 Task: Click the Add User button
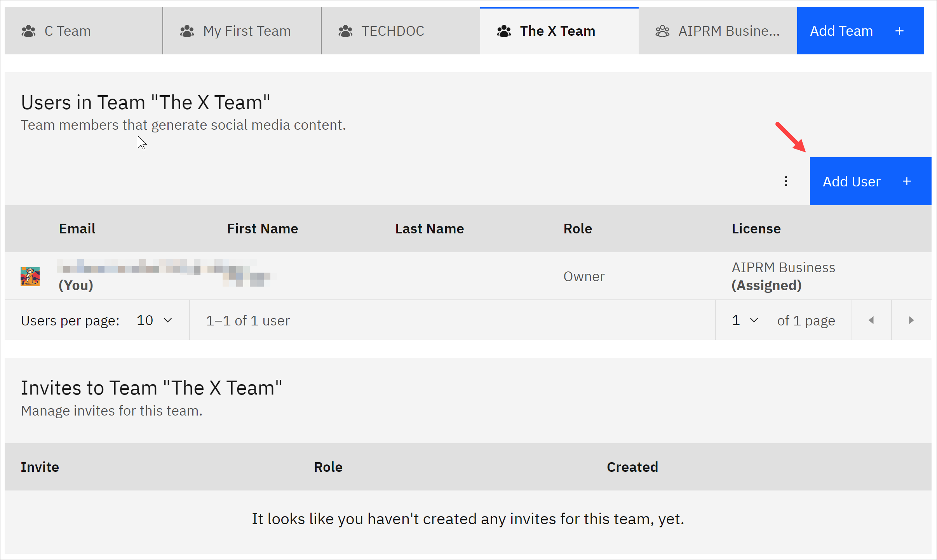852,181
